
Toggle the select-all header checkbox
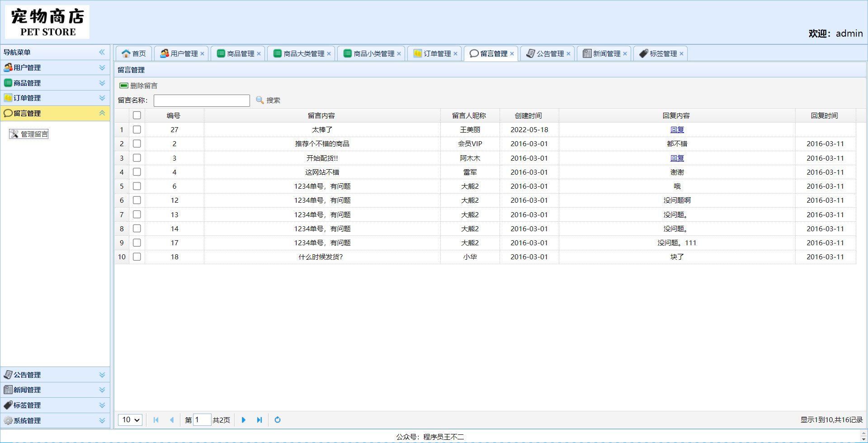pyautogui.click(x=137, y=115)
